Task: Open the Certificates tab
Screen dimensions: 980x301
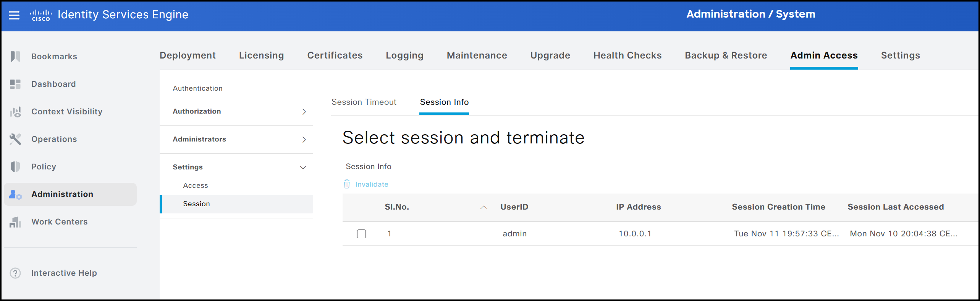Action: click(x=335, y=55)
